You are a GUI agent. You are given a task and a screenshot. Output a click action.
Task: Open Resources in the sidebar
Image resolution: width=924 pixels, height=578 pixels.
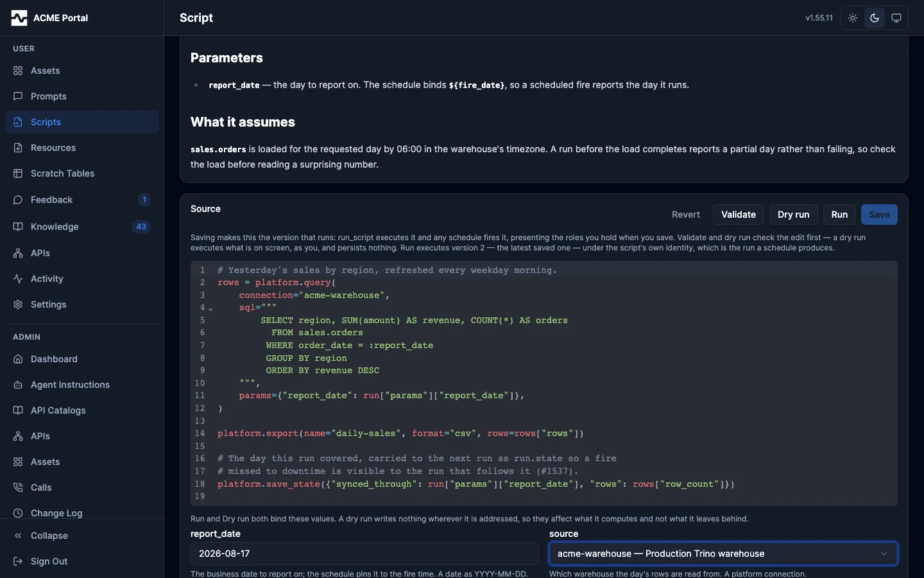[81, 148]
